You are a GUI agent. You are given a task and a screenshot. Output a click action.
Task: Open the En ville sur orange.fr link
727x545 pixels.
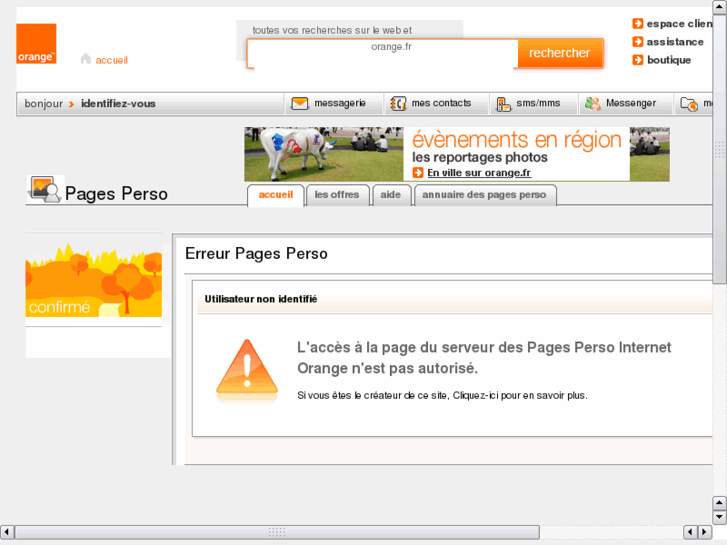(479, 173)
